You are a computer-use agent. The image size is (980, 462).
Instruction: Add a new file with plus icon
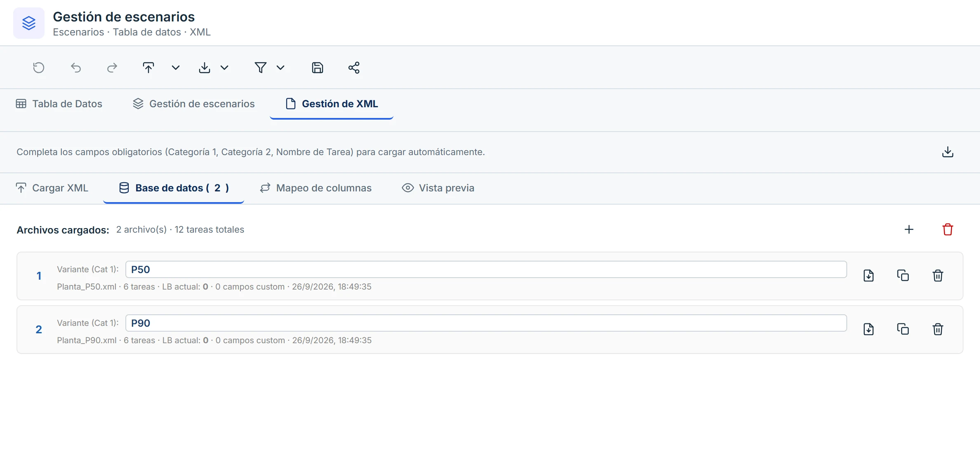pos(909,229)
